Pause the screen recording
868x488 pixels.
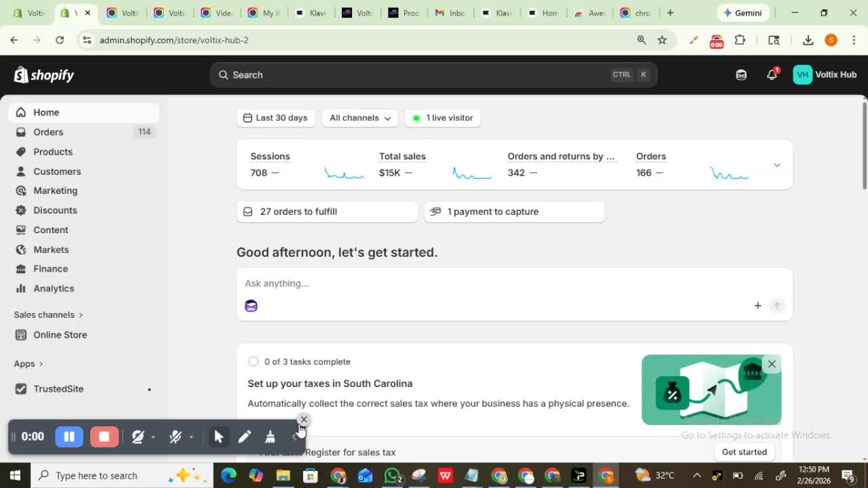69,436
